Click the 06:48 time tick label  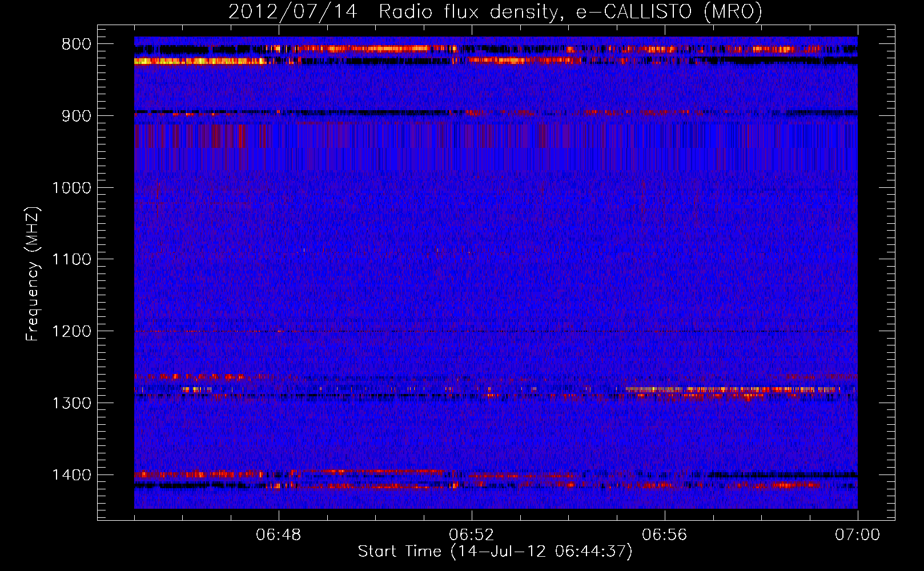point(279,535)
